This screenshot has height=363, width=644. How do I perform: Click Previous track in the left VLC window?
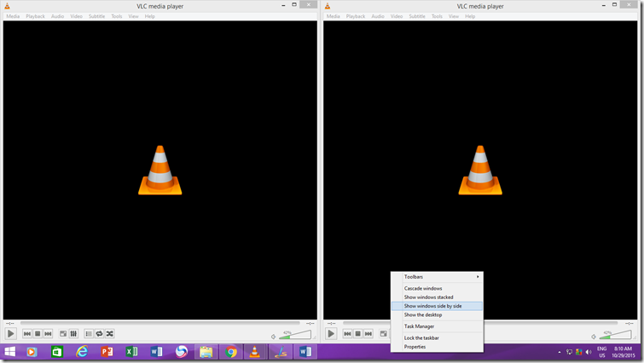coord(27,334)
